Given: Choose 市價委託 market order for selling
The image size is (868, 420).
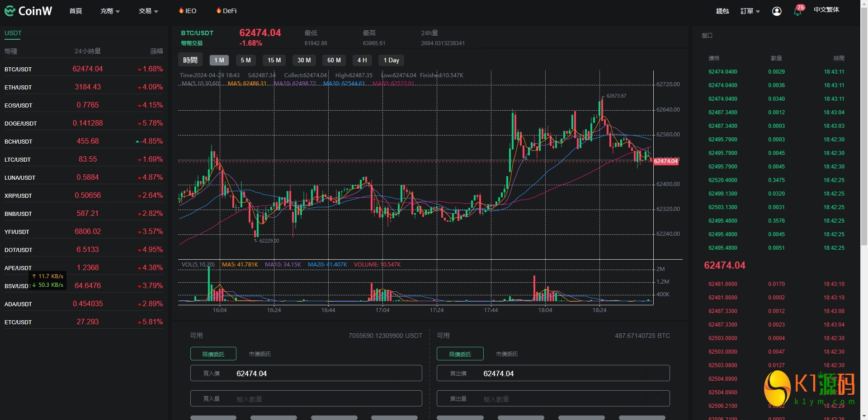Looking at the screenshot, I should coord(507,354).
